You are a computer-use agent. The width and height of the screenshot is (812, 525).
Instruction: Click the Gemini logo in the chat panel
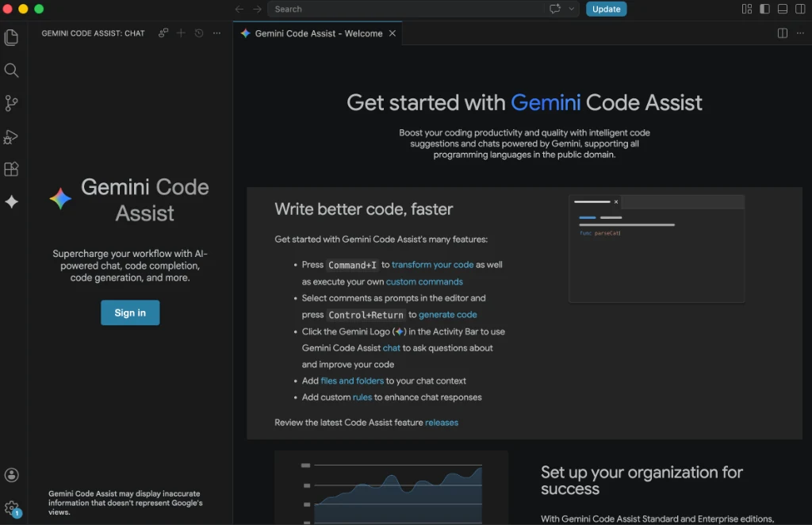pos(60,199)
